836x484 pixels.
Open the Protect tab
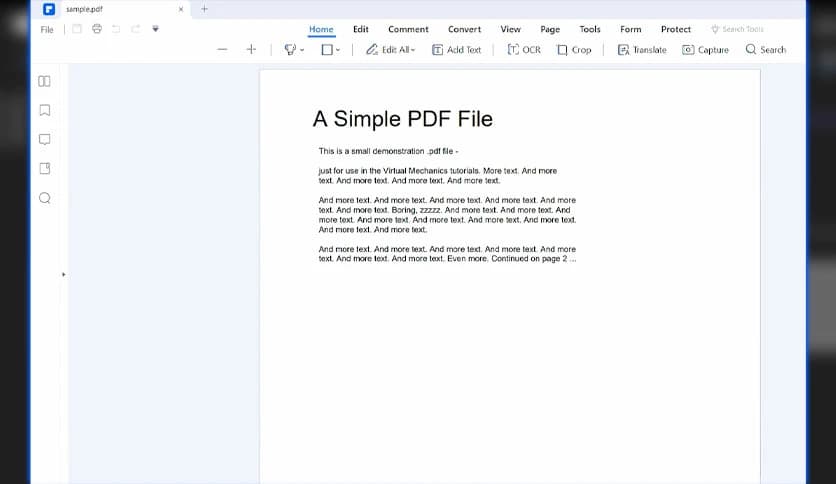[676, 29]
